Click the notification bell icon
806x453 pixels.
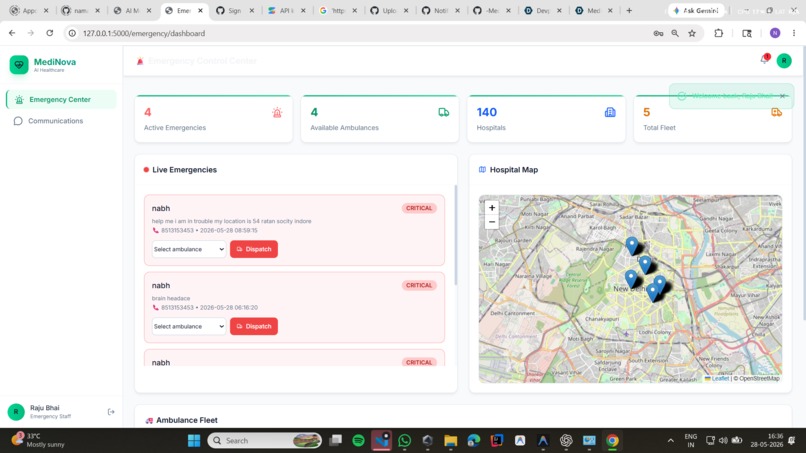tap(764, 60)
